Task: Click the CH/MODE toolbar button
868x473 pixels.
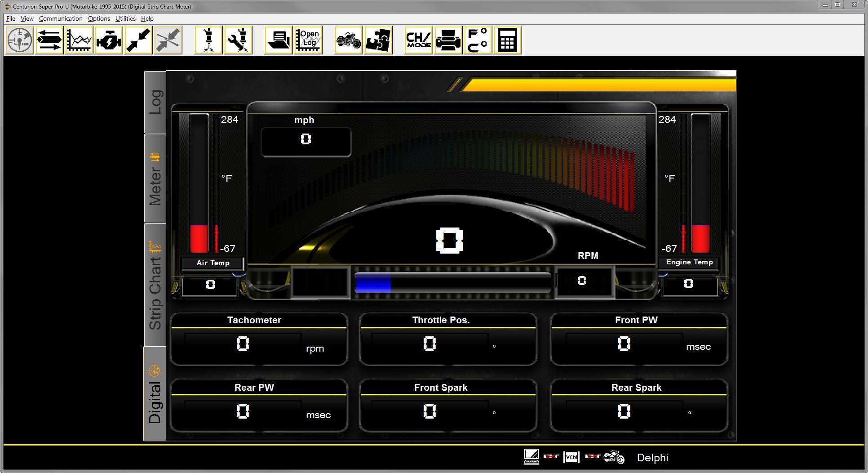Action: [419, 40]
